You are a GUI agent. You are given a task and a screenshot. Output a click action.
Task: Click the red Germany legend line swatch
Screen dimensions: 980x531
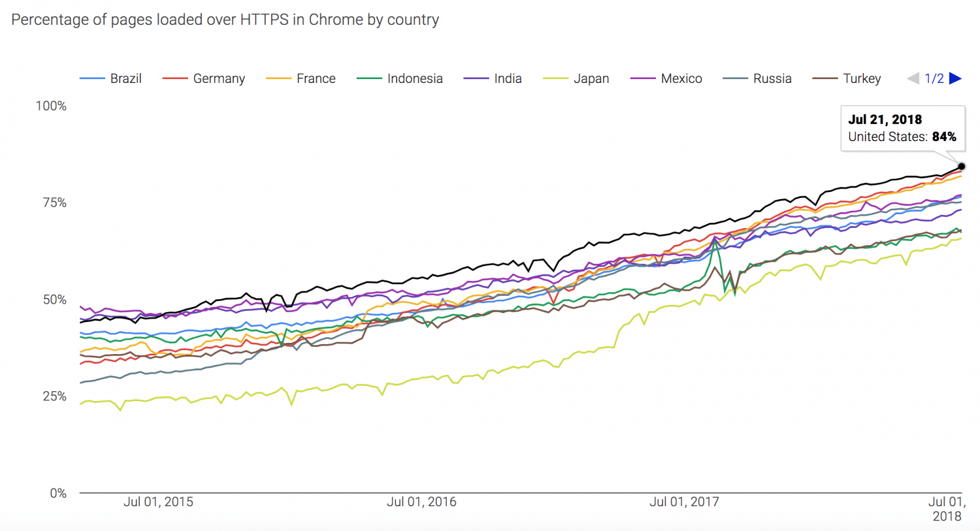point(175,78)
